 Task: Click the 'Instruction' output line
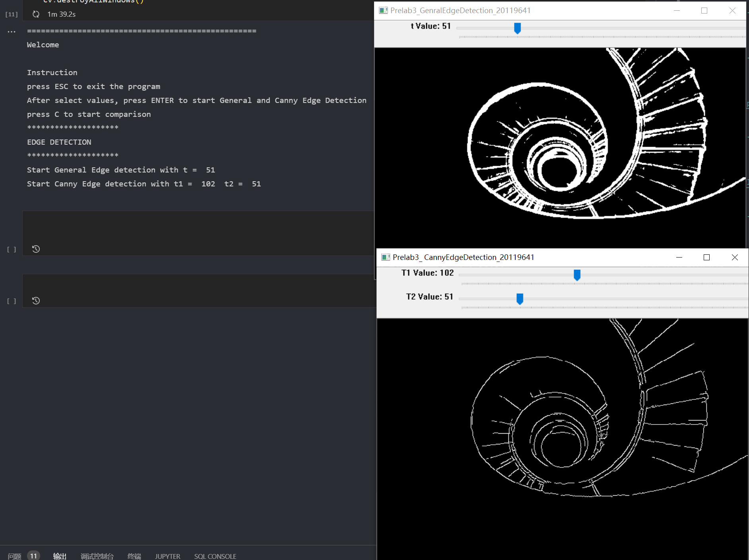[x=52, y=73]
